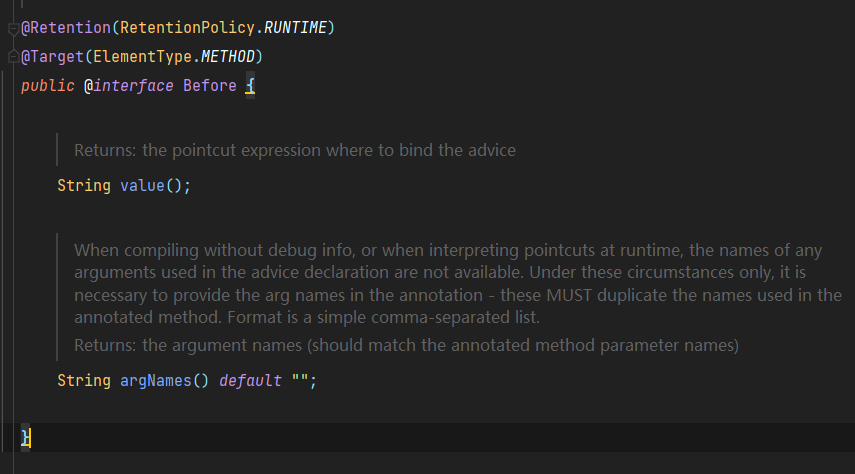Image resolution: width=855 pixels, height=474 pixels.
Task: Click the argNames() method name
Action: coord(160,381)
